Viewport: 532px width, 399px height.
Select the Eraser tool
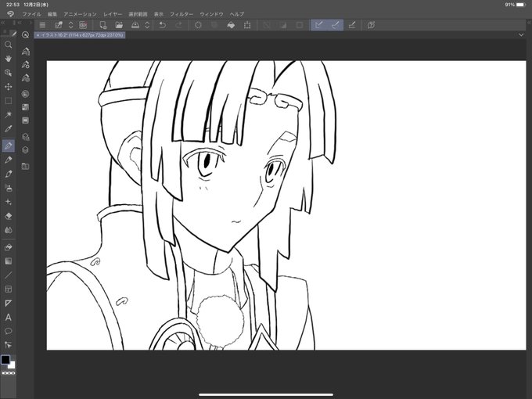click(9, 216)
